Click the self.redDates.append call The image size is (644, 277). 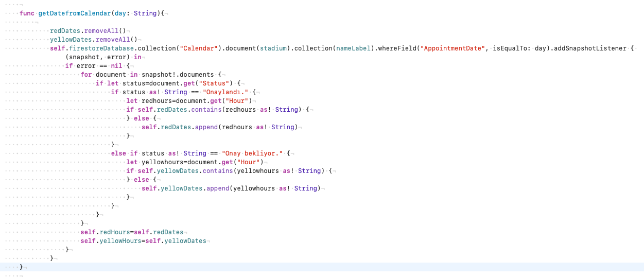click(220, 127)
